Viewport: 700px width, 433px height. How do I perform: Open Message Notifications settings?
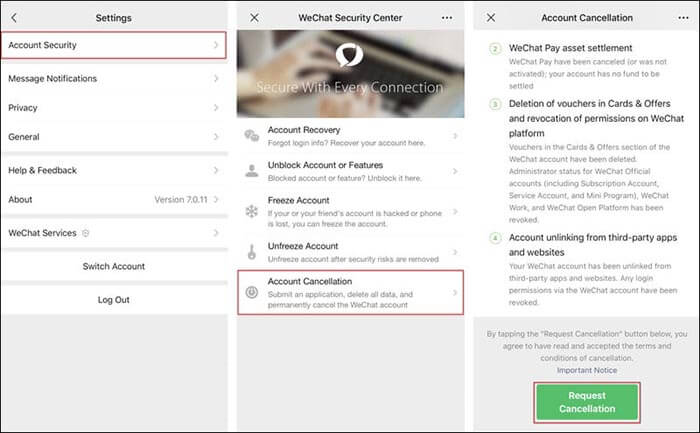(113, 78)
